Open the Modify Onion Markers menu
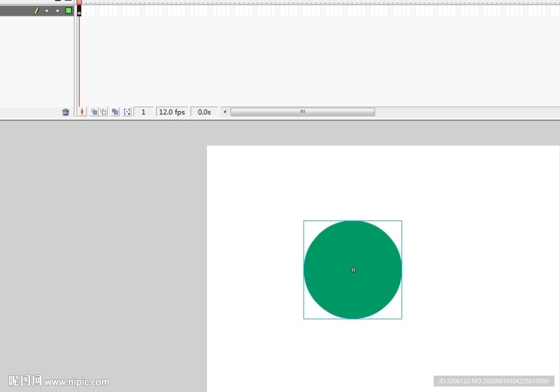 (127, 112)
